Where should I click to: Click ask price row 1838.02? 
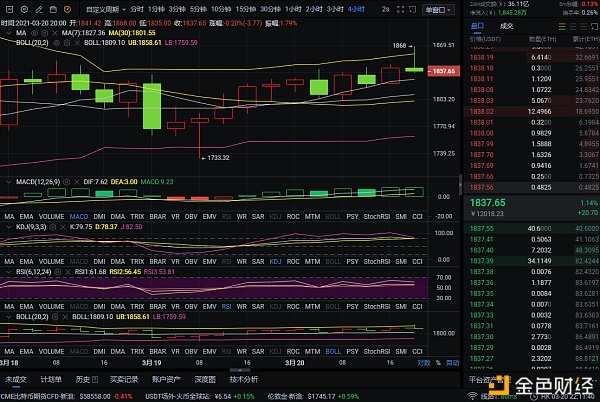point(532,111)
